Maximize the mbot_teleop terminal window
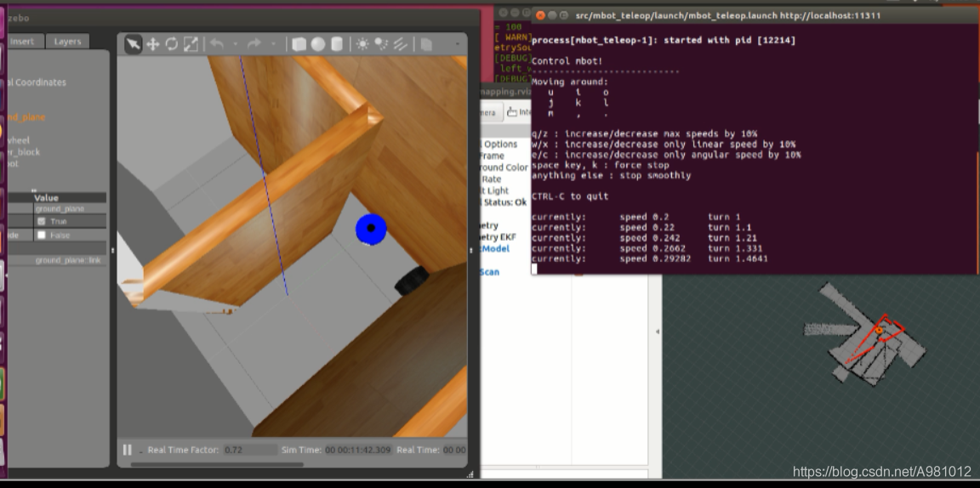This screenshot has height=488, width=980. (x=564, y=15)
